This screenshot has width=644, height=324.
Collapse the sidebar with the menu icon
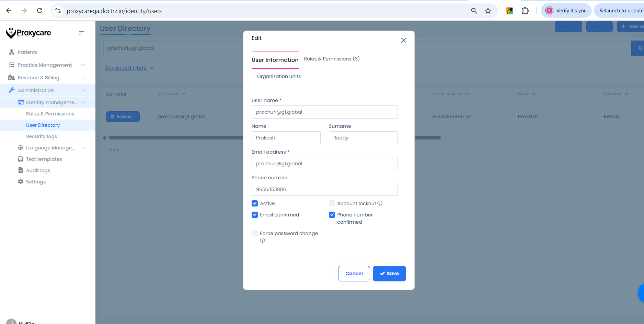coord(81,33)
